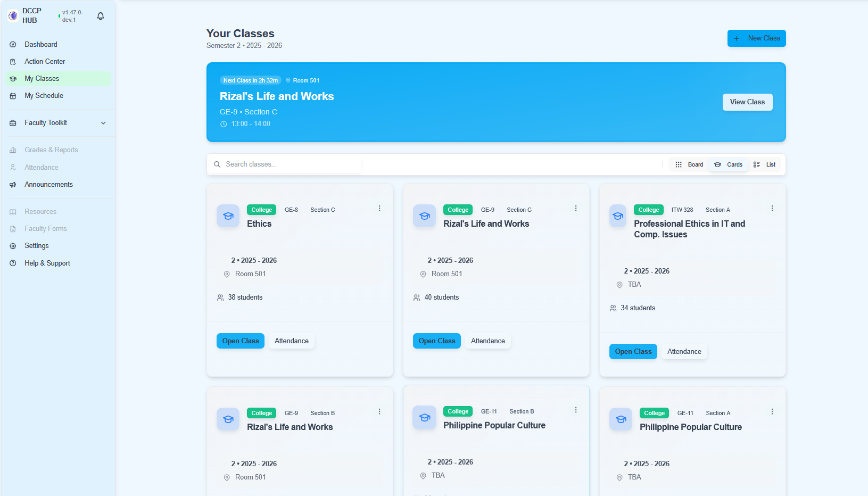Viewport: 868px width, 496px height.
Task: Click the DCCP HUB logo icon
Action: pos(13,16)
